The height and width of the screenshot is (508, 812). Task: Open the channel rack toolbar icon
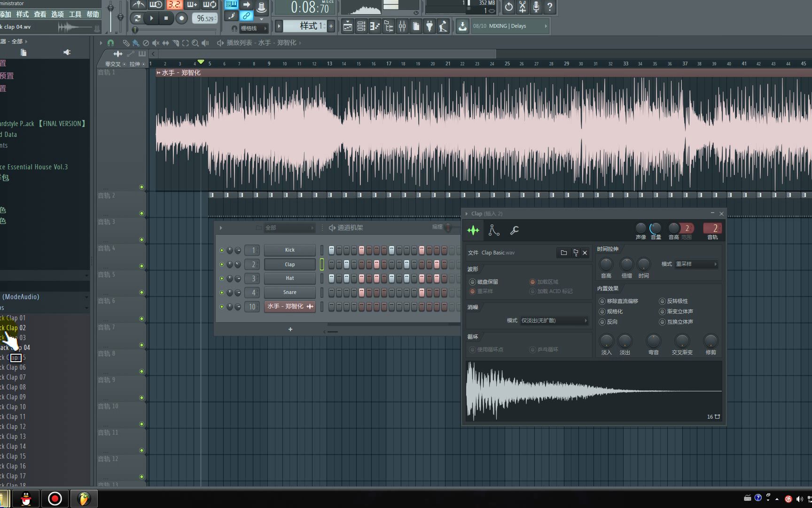click(x=361, y=26)
